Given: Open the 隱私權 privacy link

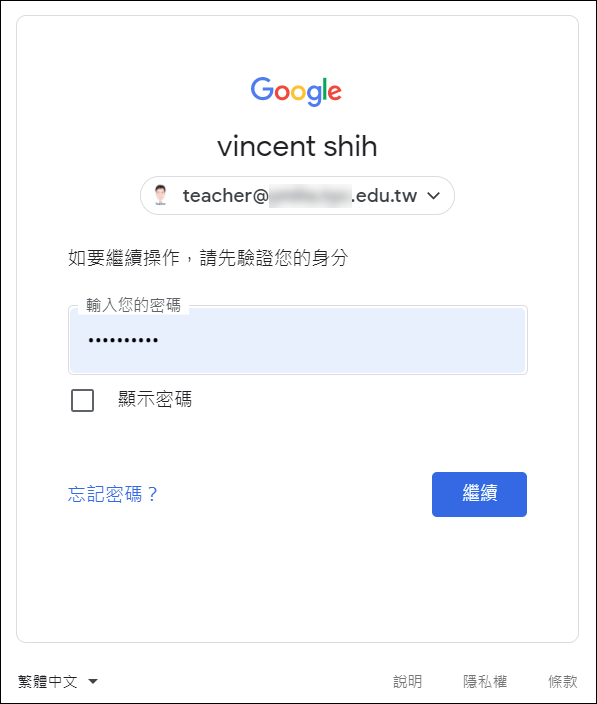Looking at the screenshot, I should 485,682.
